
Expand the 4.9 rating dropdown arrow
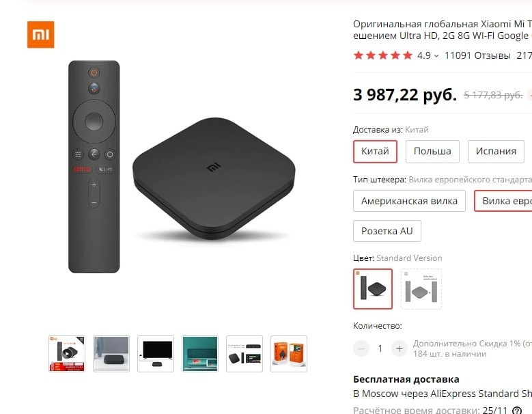(x=436, y=56)
